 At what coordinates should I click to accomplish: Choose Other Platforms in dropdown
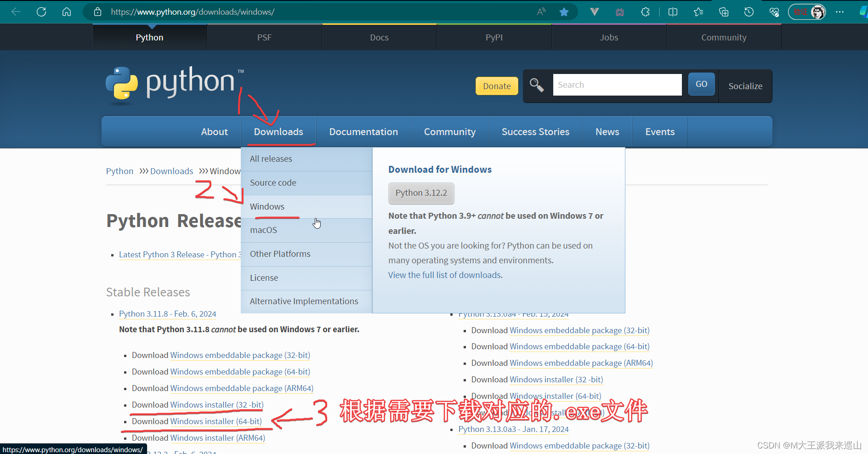[x=306, y=254]
